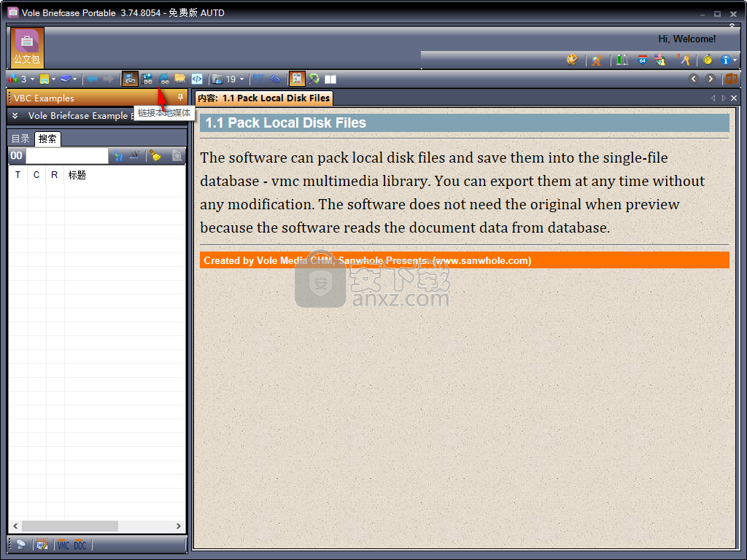Click the R column header
Screen dimensions: 747x560
(54, 175)
